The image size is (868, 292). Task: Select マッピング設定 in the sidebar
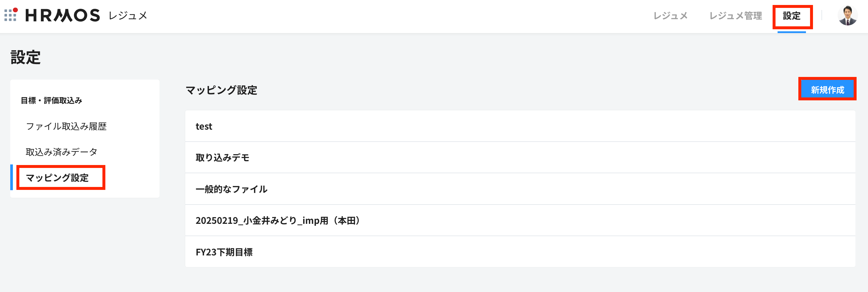click(x=57, y=178)
